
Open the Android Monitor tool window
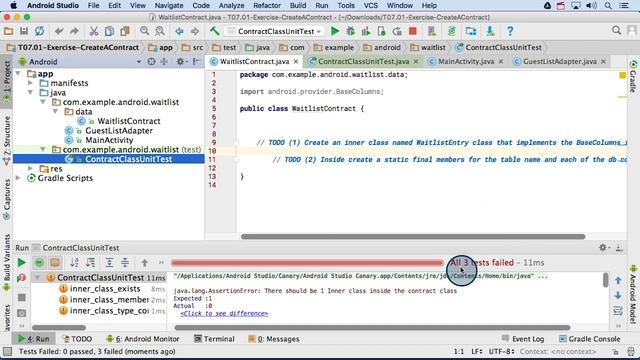tap(143, 339)
